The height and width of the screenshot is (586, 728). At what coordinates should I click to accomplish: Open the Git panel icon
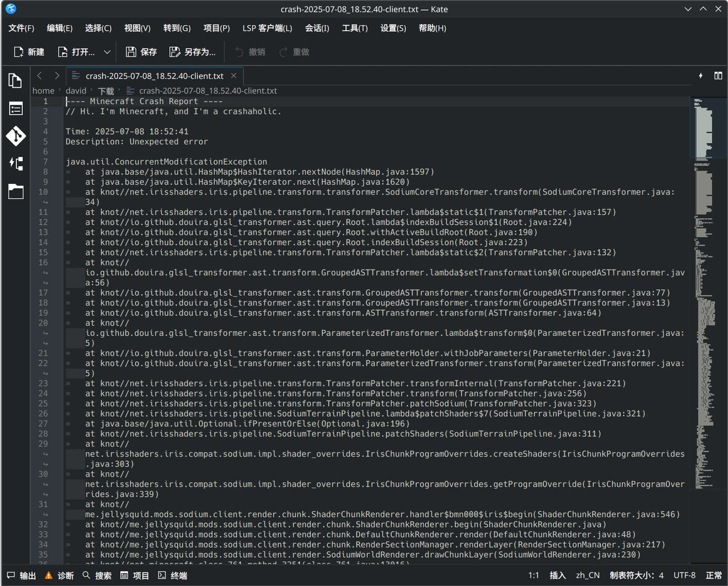tap(15, 136)
